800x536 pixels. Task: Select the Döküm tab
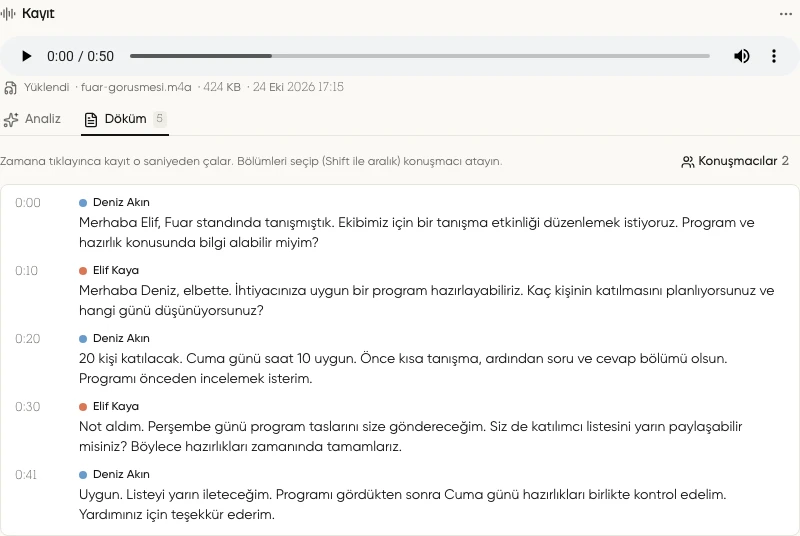(x=125, y=119)
